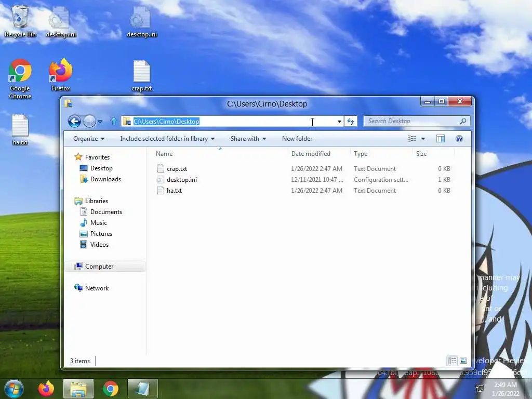This screenshot has width=532, height=399.
Task: Sort by the Name column header
Action: click(220, 154)
